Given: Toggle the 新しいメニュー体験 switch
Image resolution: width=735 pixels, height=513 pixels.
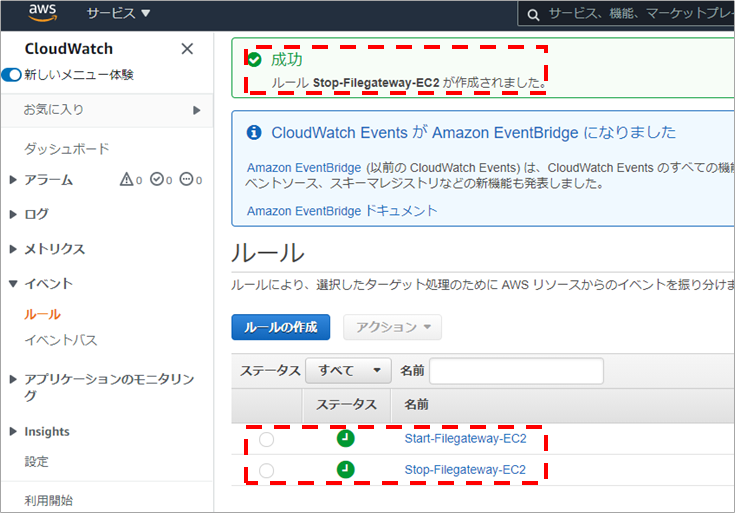Looking at the screenshot, I should coord(11,75).
